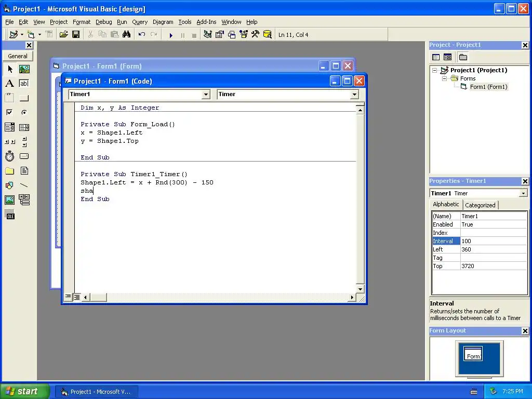Click View Object in the Project panel
The image size is (532, 399).
click(x=447, y=57)
